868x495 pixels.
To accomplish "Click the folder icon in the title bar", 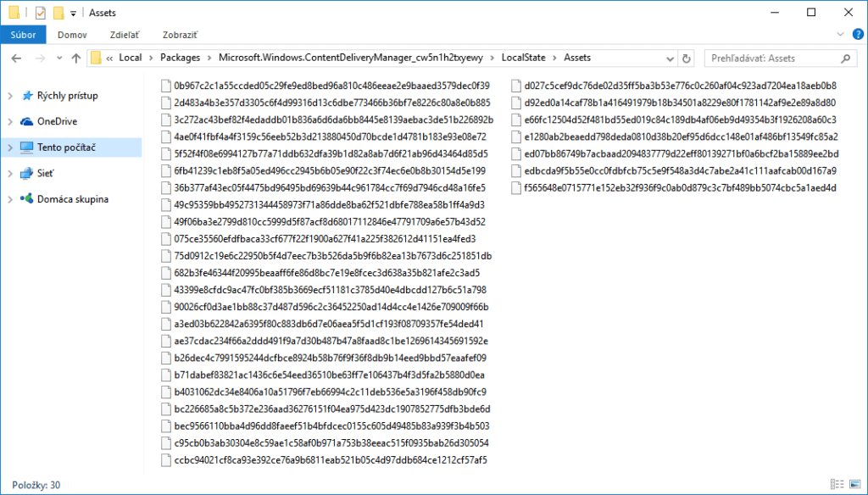I will coord(14,12).
